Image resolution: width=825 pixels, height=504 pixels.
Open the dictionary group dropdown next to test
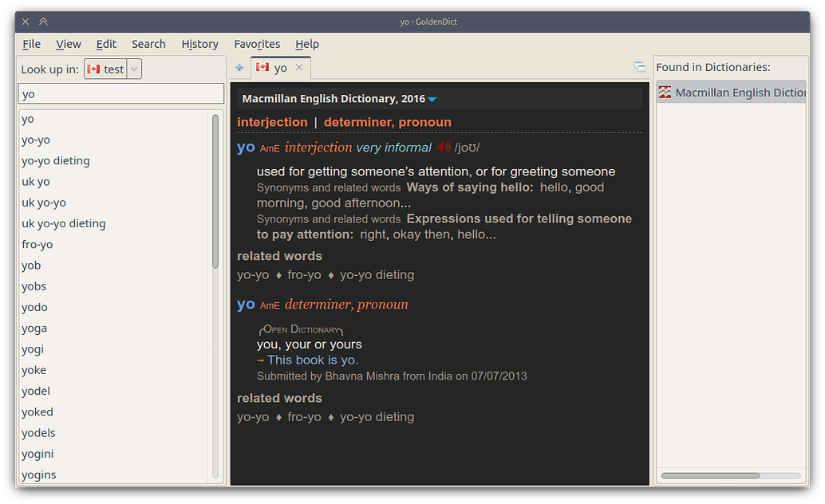[x=134, y=69]
